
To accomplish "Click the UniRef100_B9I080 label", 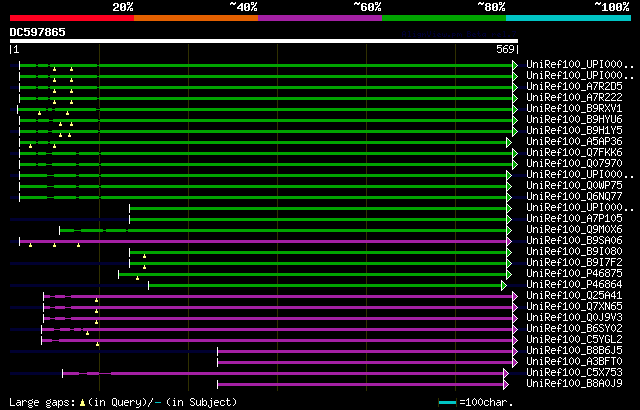I will click(x=574, y=252).
